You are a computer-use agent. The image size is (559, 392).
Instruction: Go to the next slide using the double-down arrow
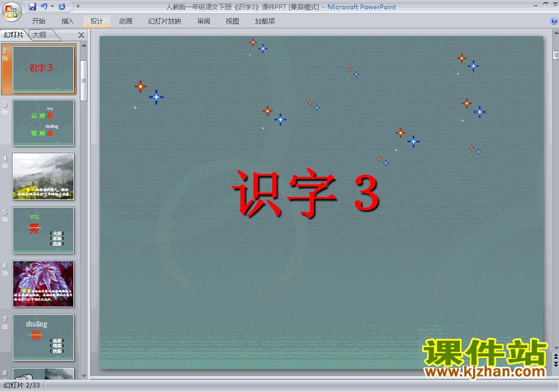click(556, 364)
